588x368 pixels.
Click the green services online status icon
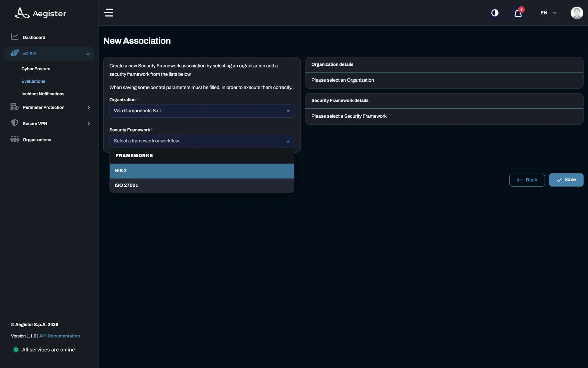pos(16,350)
